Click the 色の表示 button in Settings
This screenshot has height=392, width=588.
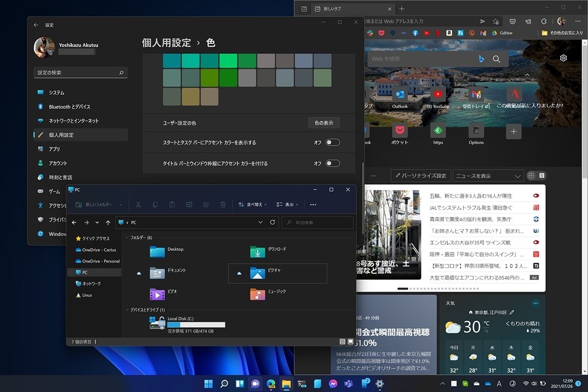(x=324, y=123)
